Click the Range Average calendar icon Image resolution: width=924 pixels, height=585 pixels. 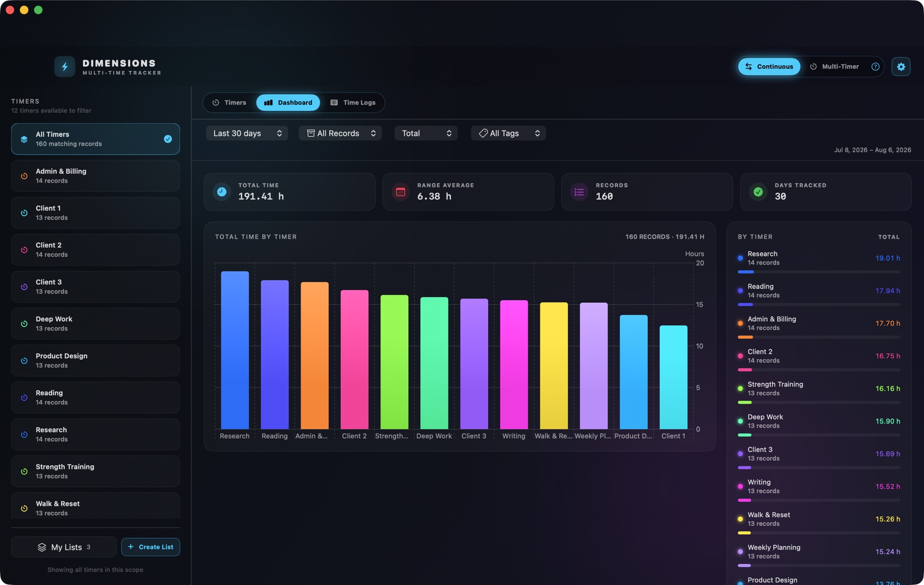pyautogui.click(x=400, y=192)
